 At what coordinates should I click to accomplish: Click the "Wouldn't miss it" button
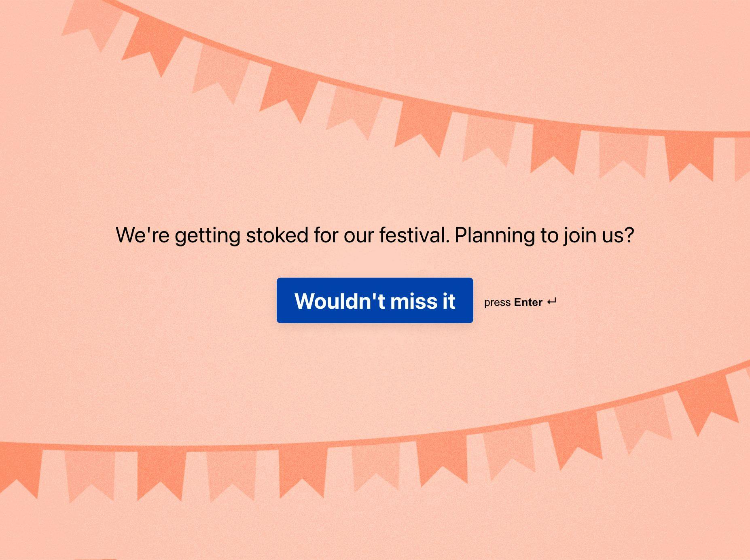(x=375, y=301)
